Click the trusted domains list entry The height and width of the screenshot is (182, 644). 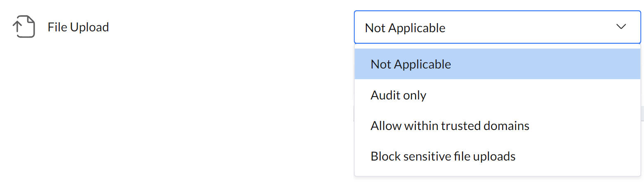pyautogui.click(x=450, y=125)
